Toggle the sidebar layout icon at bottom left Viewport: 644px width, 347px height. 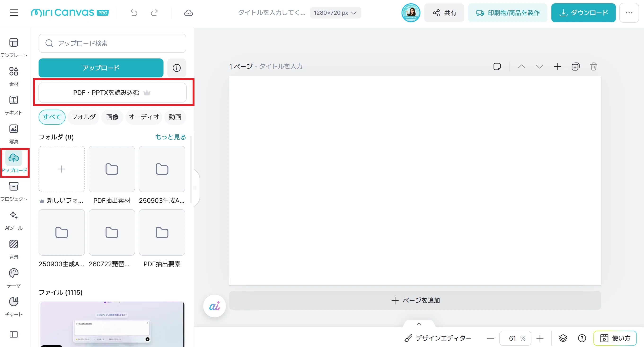coord(14,334)
